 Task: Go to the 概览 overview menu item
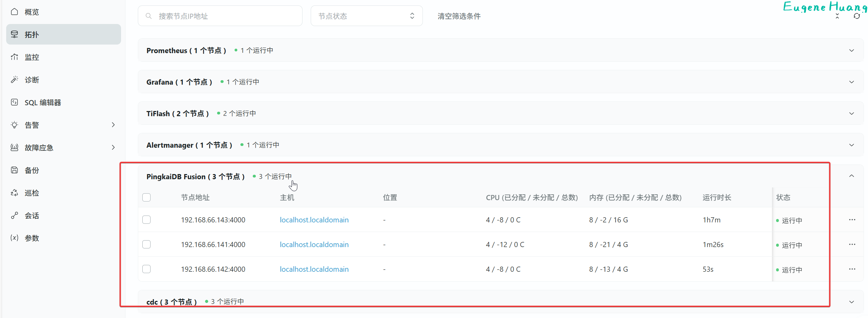point(32,12)
